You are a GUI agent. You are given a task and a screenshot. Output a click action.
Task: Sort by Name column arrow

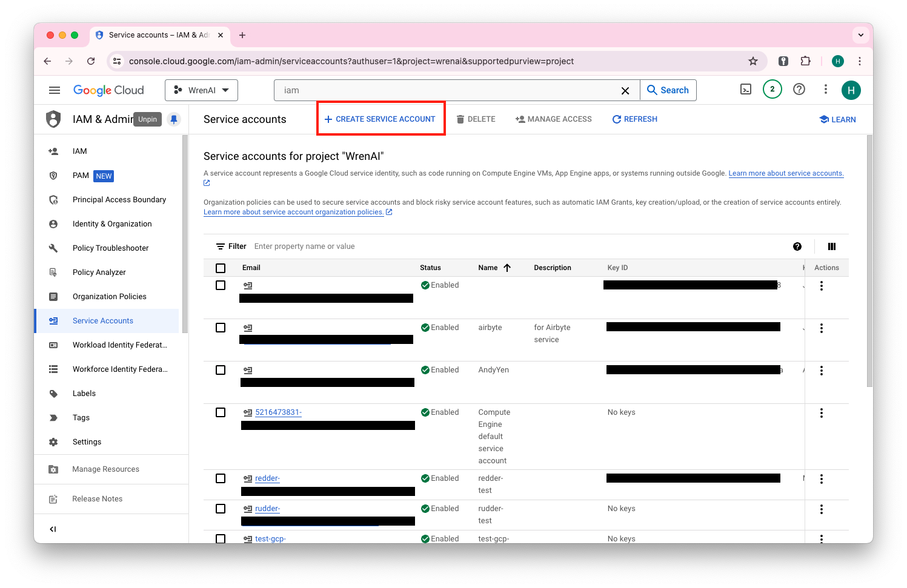coord(507,268)
